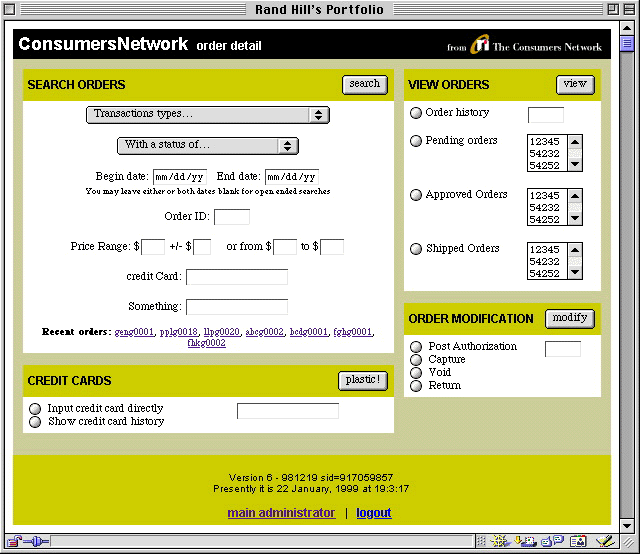The image size is (640, 554).
Task: Open recent order geng0001
Action: (x=134, y=332)
